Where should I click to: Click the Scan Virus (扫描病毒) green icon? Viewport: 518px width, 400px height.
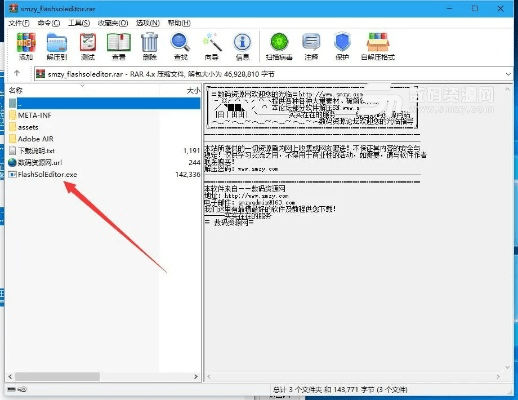click(279, 47)
